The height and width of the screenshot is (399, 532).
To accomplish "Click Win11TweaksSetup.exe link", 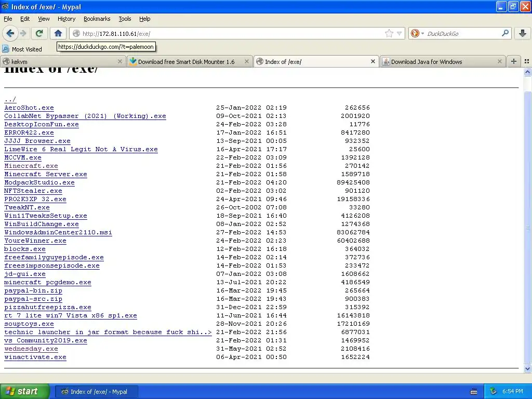I will pyautogui.click(x=46, y=216).
